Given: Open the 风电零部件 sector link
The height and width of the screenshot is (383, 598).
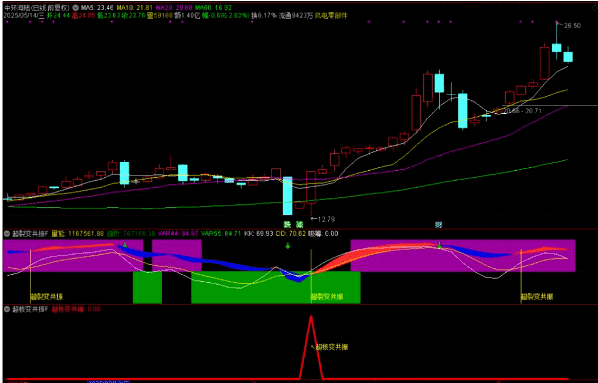Looking at the screenshot, I should [331, 16].
